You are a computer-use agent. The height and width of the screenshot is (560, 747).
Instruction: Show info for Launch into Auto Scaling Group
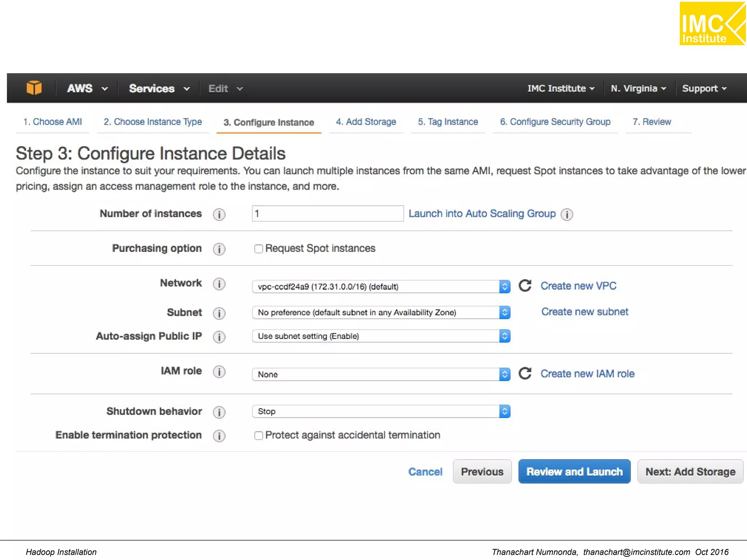pos(567,214)
